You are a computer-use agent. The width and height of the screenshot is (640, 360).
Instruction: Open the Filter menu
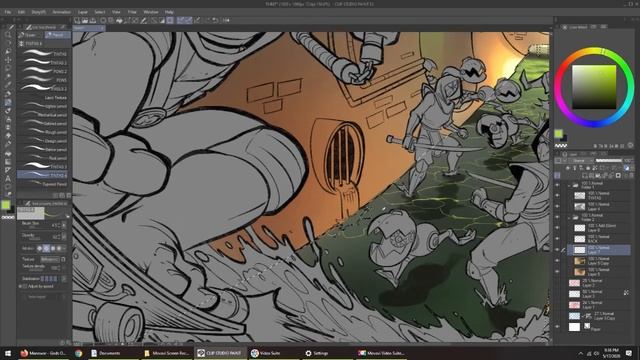coord(132,12)
